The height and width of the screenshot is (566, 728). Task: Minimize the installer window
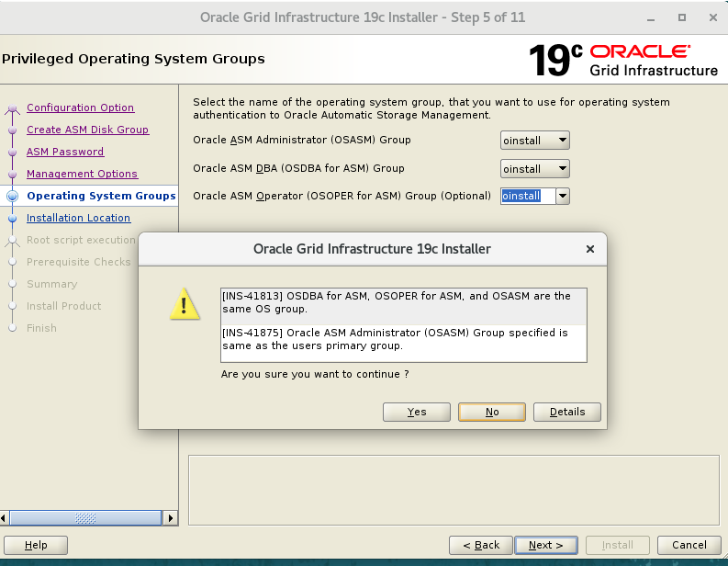tap(651, 18)
